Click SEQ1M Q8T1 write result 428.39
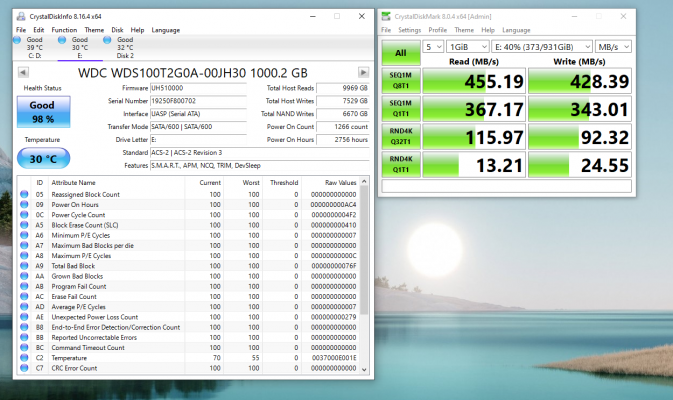 click(580, 81)
